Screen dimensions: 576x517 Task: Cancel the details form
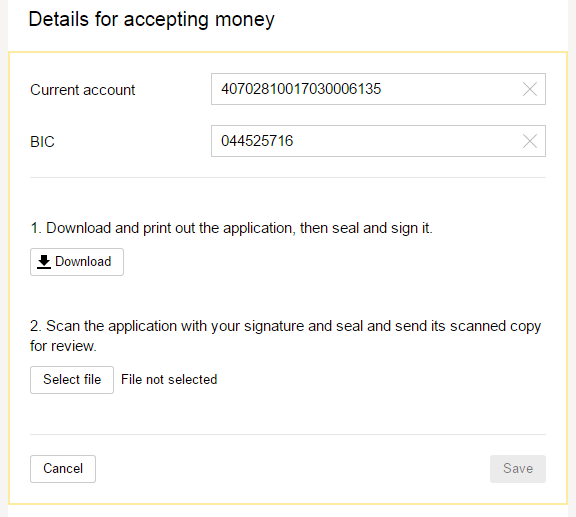[63, 469]
